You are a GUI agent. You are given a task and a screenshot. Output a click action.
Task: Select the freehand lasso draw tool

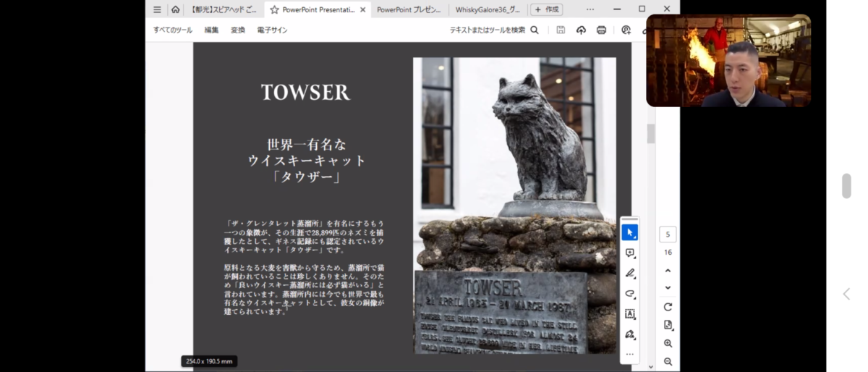pyautogui.click(x=630, y=294)
